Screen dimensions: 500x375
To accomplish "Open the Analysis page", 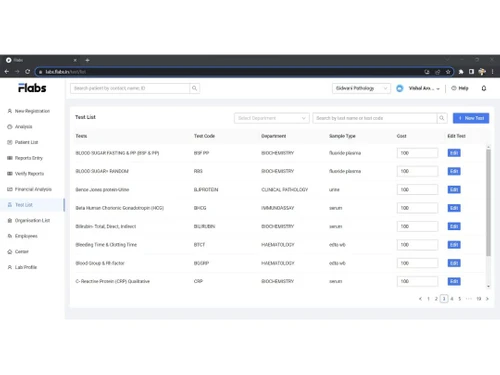I will pyautogui.click(x=20, y=127).
